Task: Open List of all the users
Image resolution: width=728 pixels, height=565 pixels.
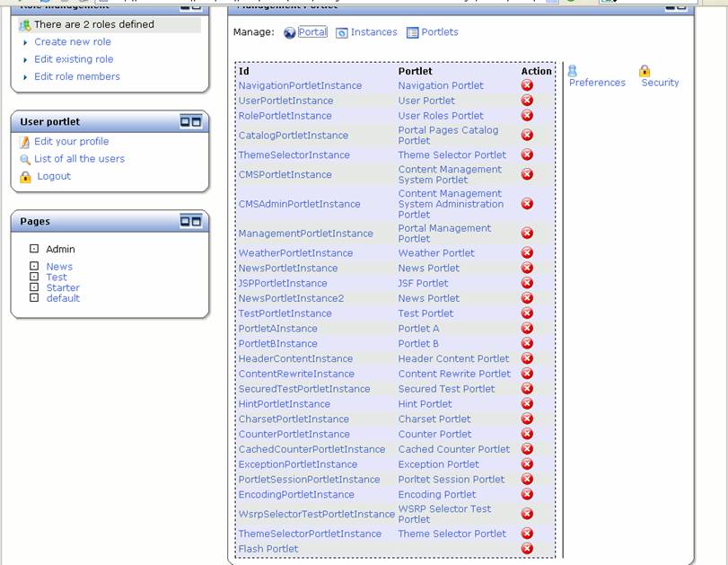Action: (79, 159)
